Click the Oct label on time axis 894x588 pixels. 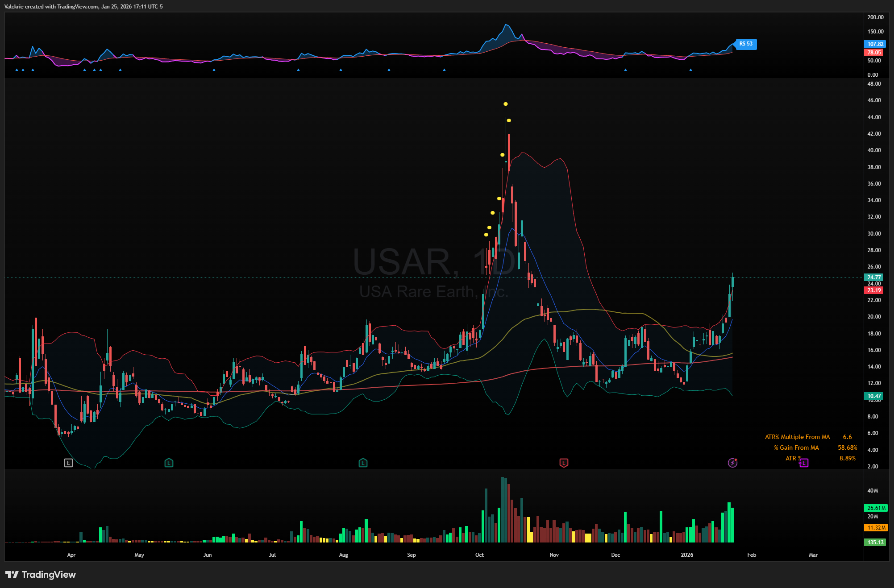(x=479, y=555)
